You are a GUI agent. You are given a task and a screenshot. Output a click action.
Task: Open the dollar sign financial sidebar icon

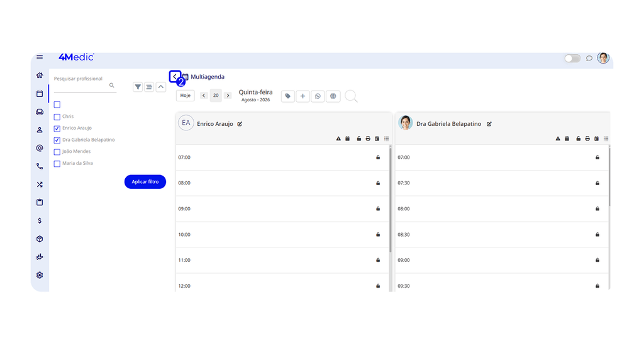(40, 221)
